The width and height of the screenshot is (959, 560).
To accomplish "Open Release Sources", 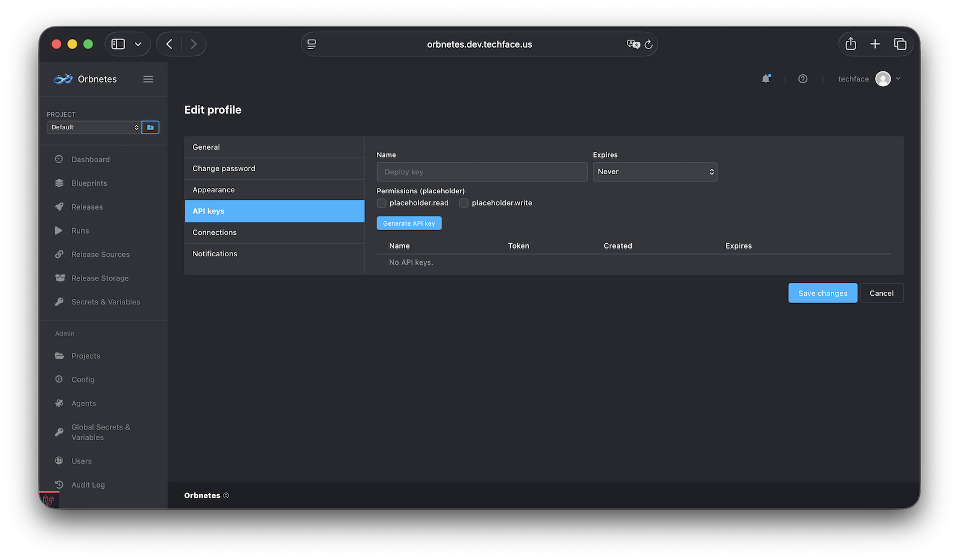I will point(100,254).
